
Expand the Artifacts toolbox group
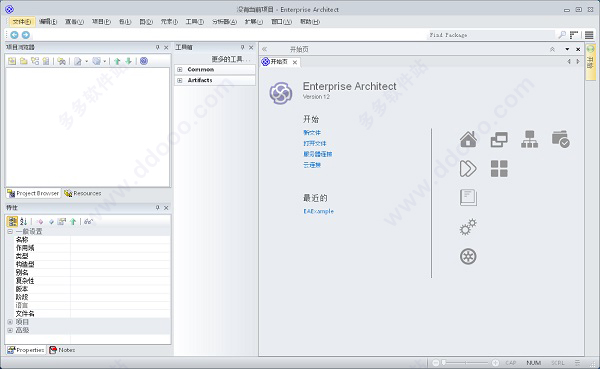pos(179,80)
